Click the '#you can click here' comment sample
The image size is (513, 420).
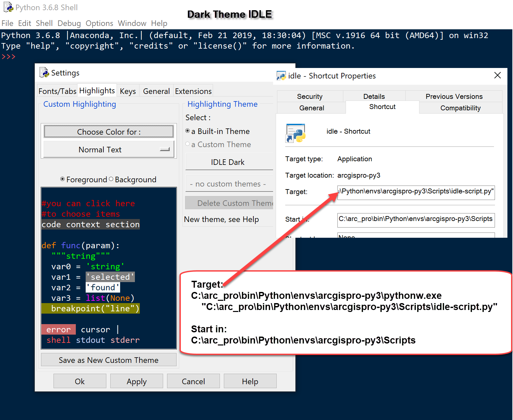point(88,203)
